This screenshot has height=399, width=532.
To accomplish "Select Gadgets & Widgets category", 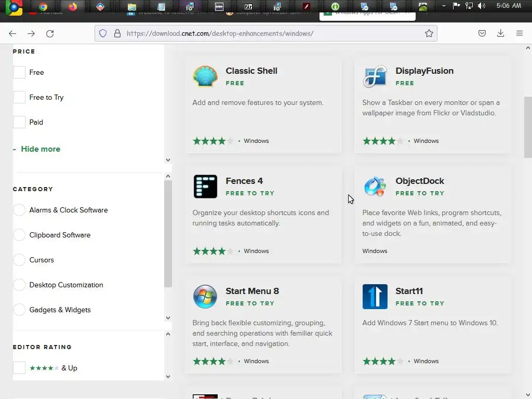I will click(x=19, y=310).
